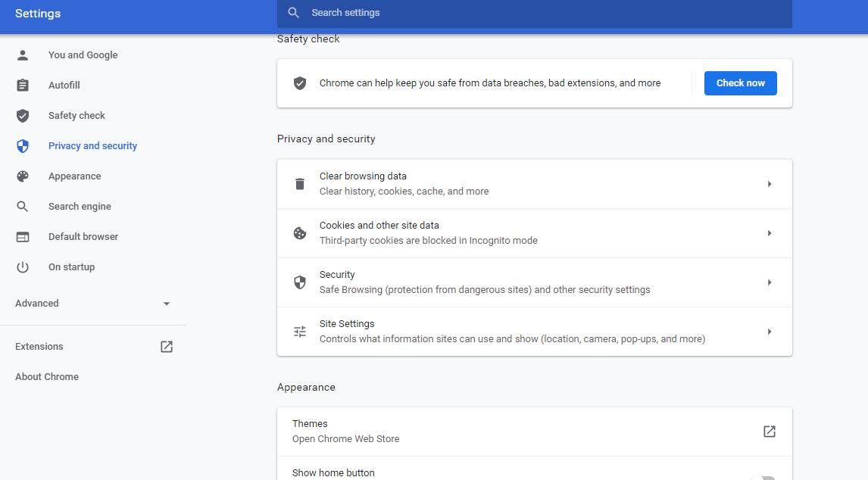
Task: Click the Site Settings sliders icon
Action: point(300,331)
